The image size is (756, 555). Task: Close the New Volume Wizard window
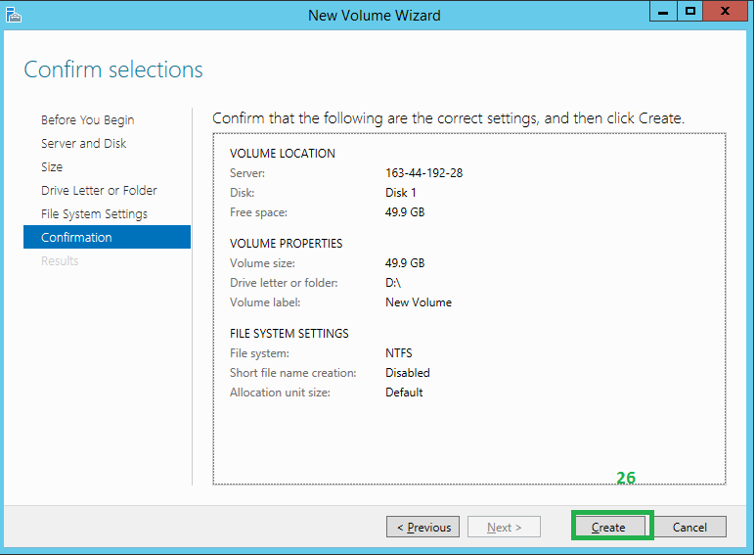point(725,12)
